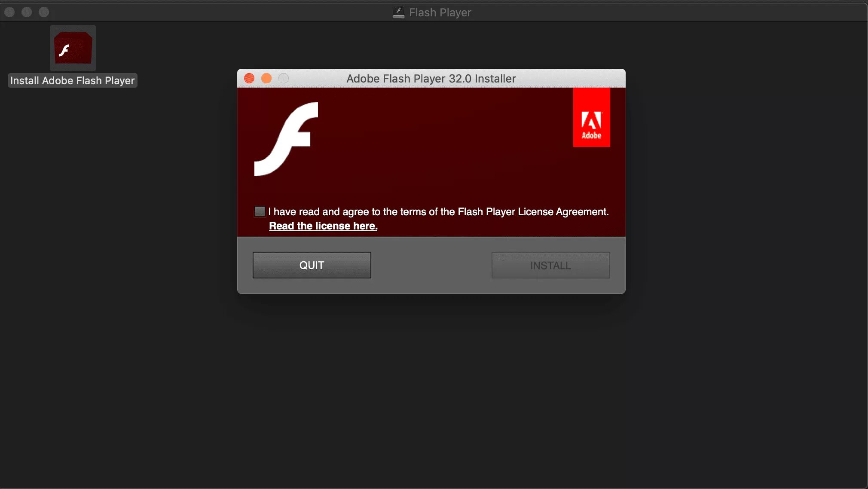
Task: Click the red Adobe logo badge
Action: point(591,118)
